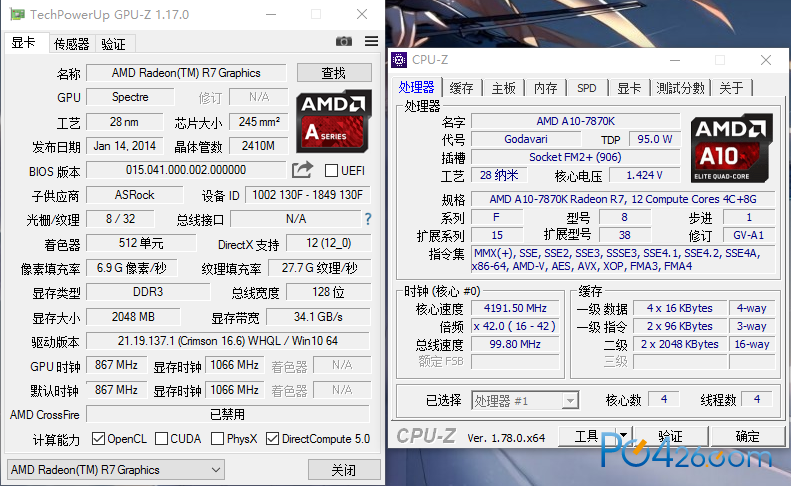Image resolution: width=791 pixels, height=486 pixels.
Task: Click the DirectX support 12 (12_0) value
Action: coord(328,243)
